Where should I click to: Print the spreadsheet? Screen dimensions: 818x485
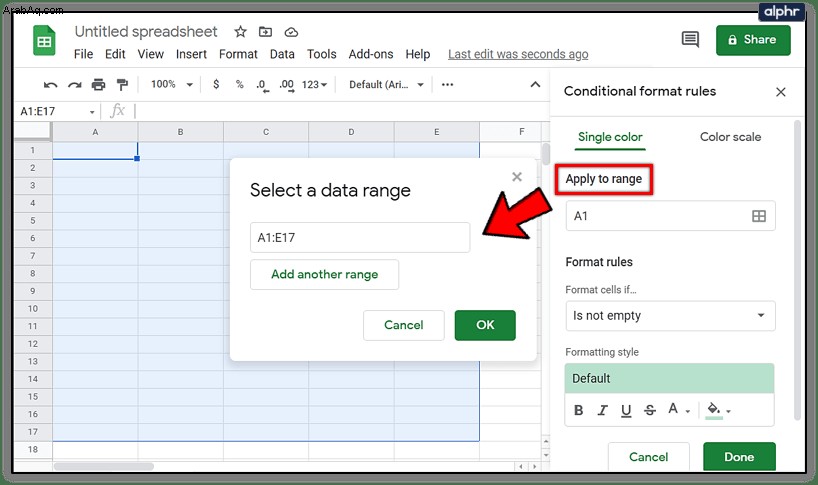(x=98, y=84)
